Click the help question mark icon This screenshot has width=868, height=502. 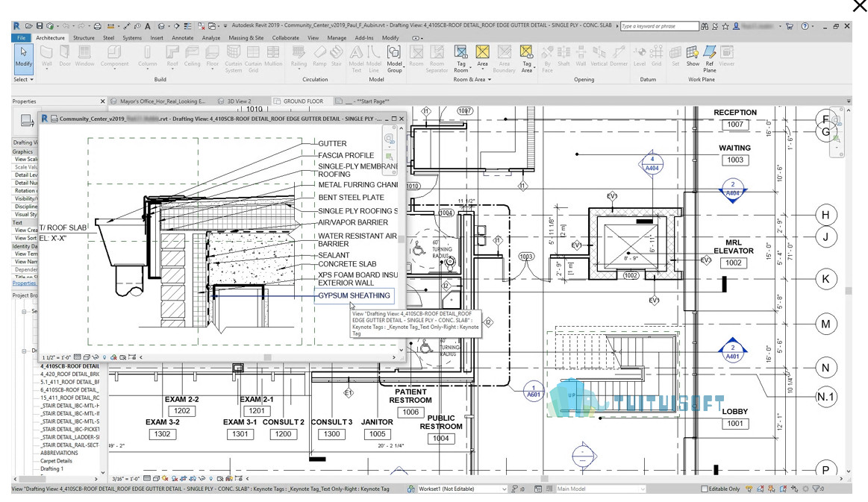point(805,26)
